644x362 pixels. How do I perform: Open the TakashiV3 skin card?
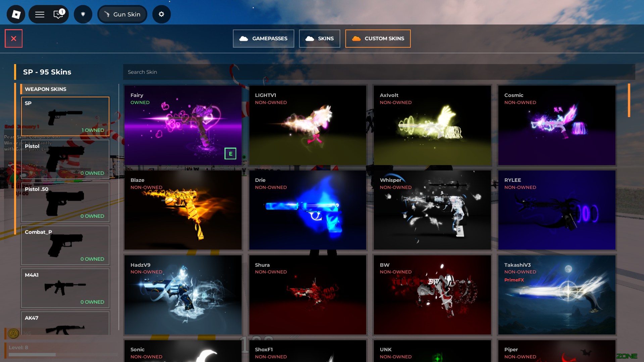557,295
